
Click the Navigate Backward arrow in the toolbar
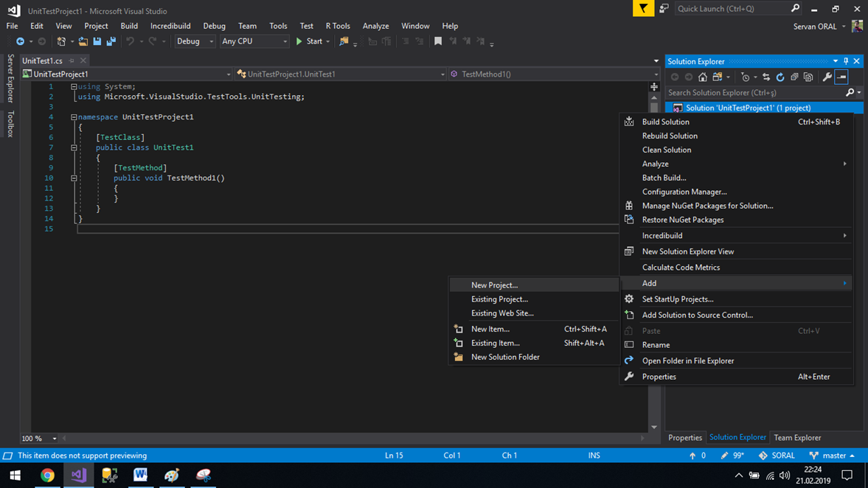[x=20, y=41]
